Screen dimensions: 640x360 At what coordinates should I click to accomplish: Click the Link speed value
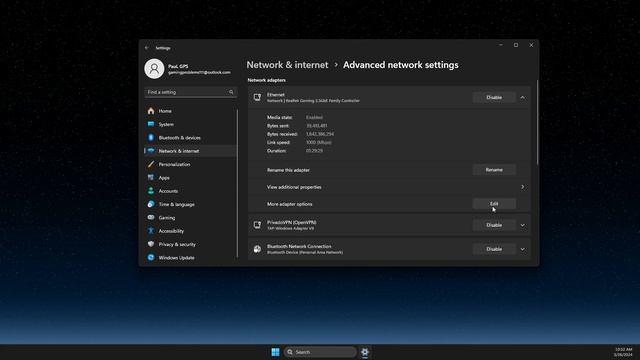pos(319,142)
